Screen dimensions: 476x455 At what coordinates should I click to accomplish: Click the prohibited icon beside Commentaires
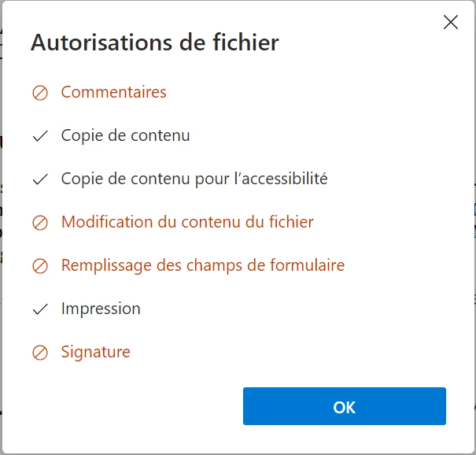pyautogui.click(x=40, y=93)
